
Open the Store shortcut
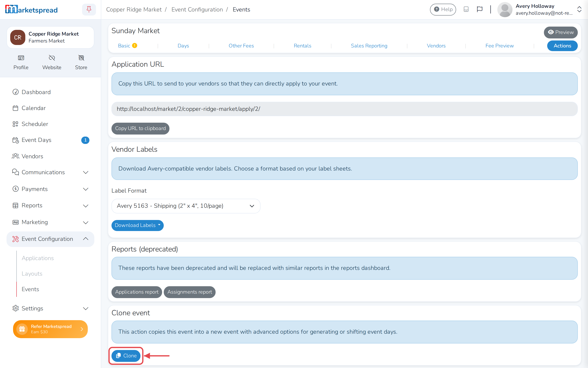tap(81, 62)
